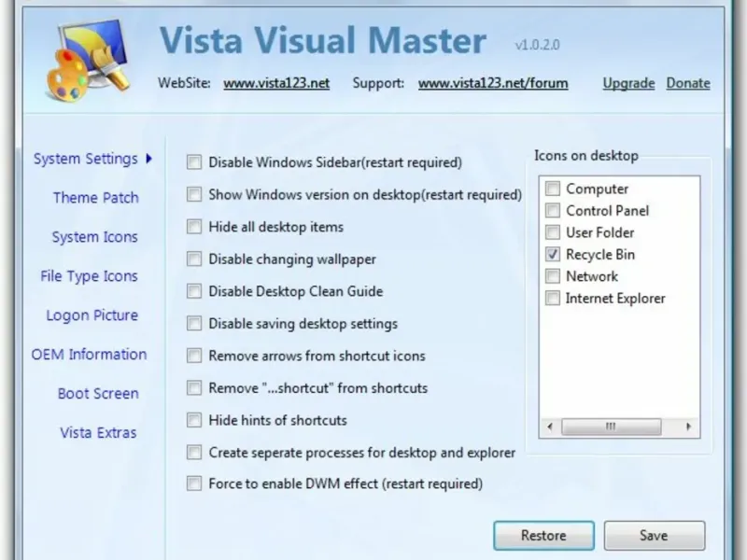The width and height of the screenshot is (747, 560).
Task: Click the Save button
Action: (655, 535)
